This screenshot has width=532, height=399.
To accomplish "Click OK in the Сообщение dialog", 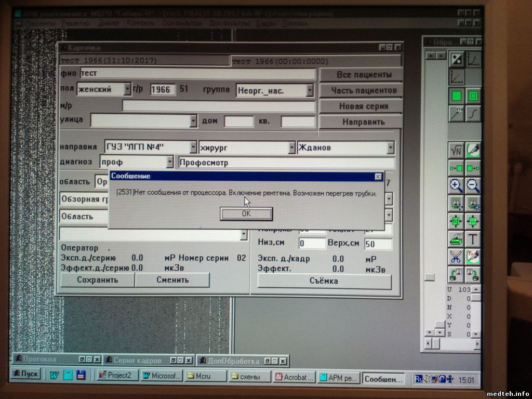I will [246, 214].
